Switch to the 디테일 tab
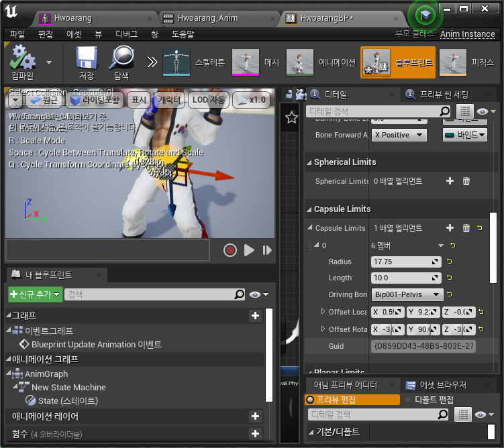 [336, 95]
